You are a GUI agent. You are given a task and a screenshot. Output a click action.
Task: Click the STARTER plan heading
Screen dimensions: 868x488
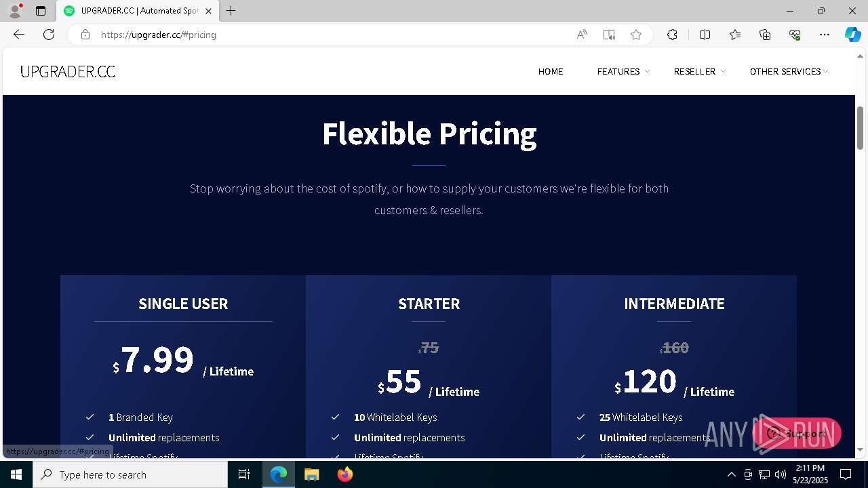[429, 304]
